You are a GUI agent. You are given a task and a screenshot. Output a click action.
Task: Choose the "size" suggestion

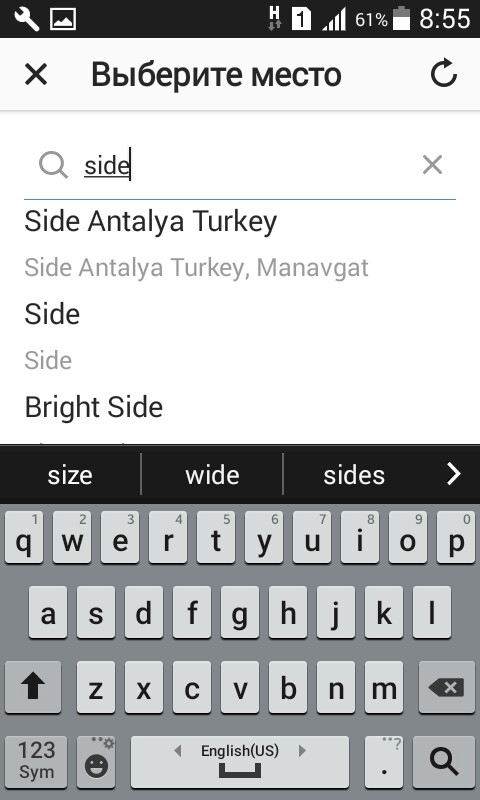click(70, 475)
